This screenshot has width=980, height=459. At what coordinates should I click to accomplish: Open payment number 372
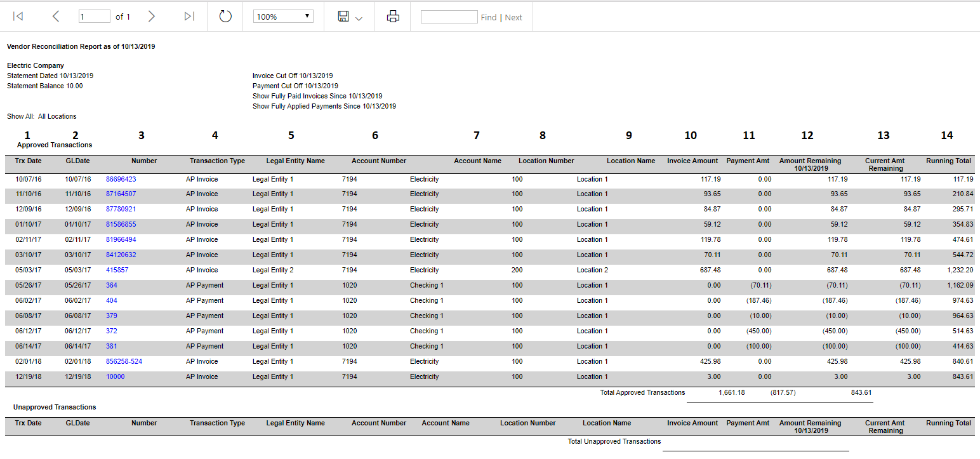pyautogui.click(x=111, y=331)
